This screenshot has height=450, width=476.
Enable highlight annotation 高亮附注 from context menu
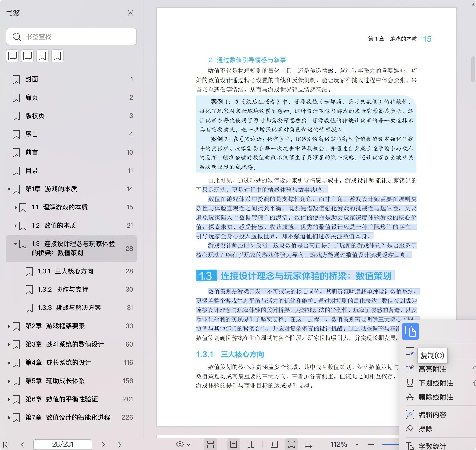(432, 369)
